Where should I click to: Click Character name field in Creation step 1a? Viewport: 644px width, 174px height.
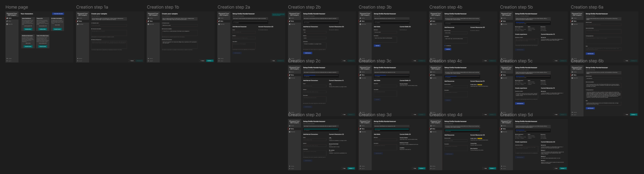pos(109,25)
